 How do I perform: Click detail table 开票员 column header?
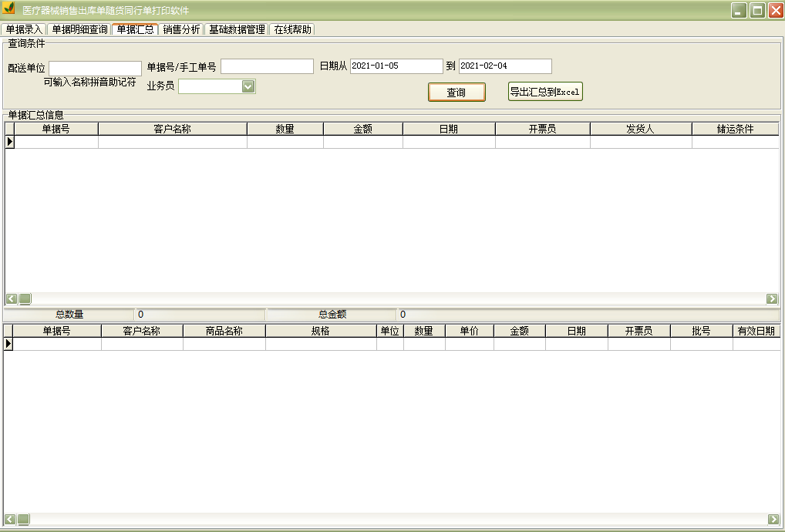point(638,331)
